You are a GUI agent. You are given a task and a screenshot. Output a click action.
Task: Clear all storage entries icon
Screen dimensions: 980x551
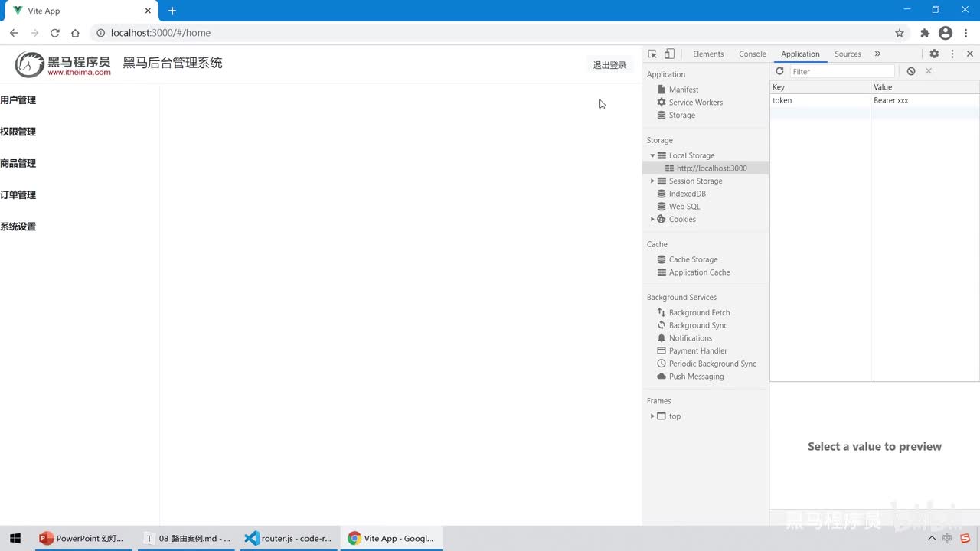(911, 71)
